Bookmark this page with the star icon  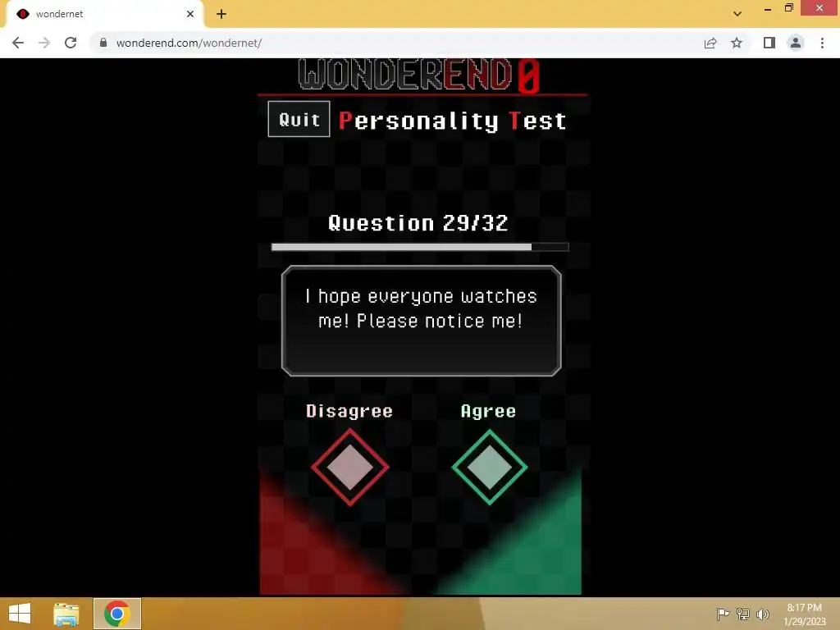click(x=737, y=43)
